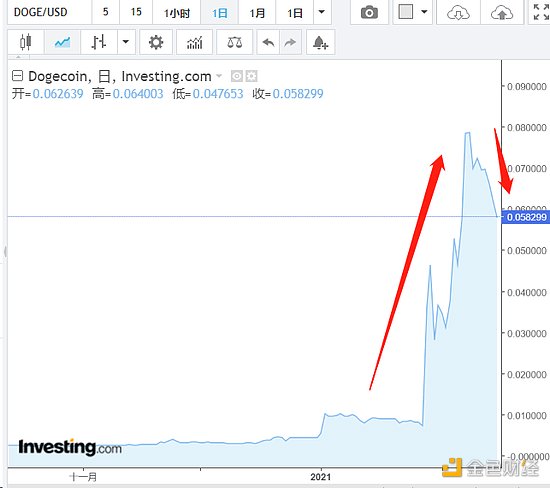Open compare symbols scales icon
This screenshot has width=550, height=488.
[234, 42]
